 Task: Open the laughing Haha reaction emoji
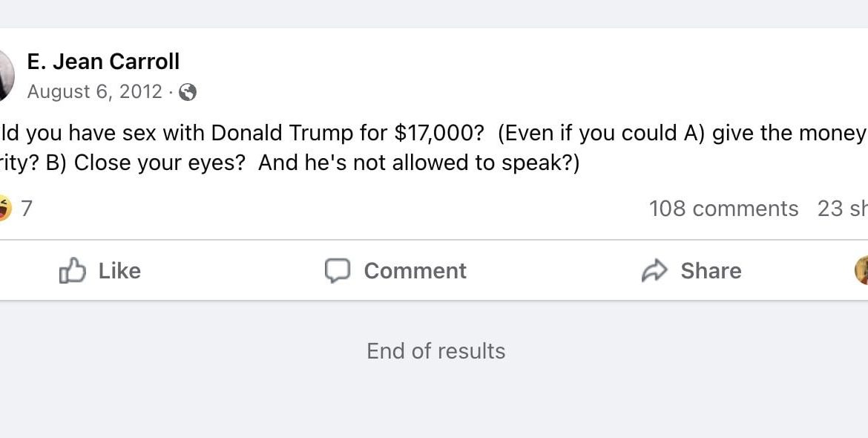tap(4, 209)
